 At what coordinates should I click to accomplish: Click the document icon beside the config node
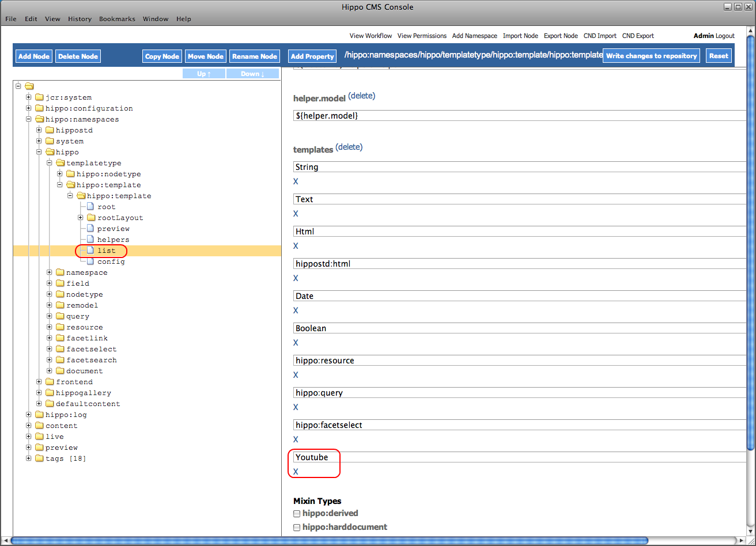tap(90, 261)
